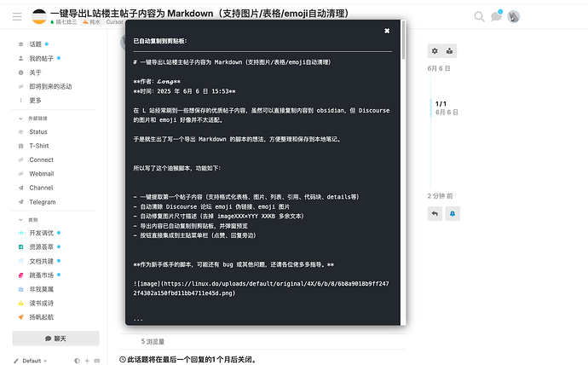This screenshot has height=365, width=588.
Task: Open the chat bubble icon in header
Action: 496,16
